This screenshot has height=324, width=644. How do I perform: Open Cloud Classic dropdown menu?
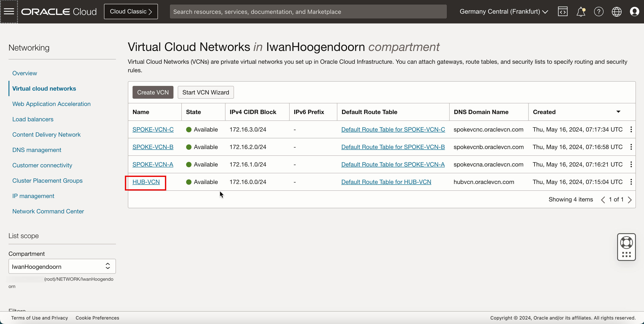coord(131,12)
